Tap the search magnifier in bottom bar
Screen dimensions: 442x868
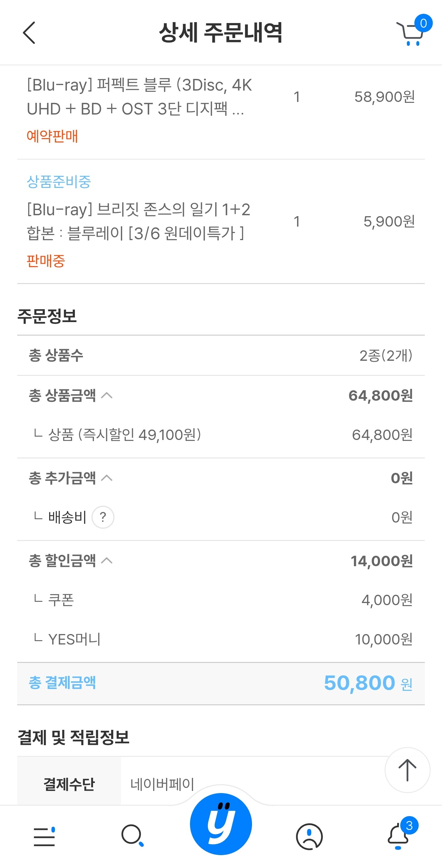(132, 835)
